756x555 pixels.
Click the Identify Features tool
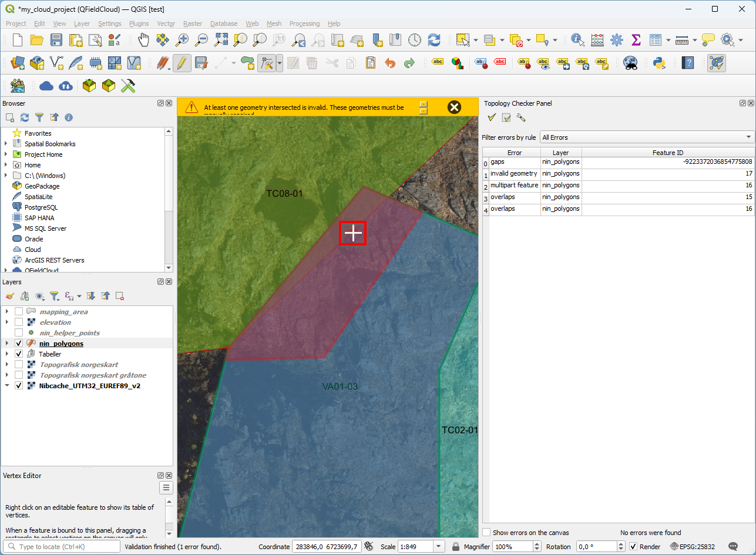pyautogui.click(x=578, y=40)
